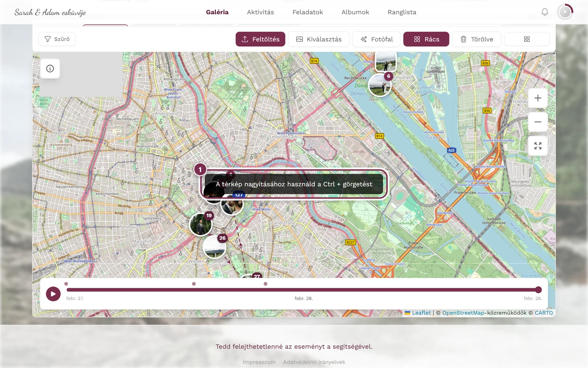Open the photo cluster marked 6

coord(380,85)
